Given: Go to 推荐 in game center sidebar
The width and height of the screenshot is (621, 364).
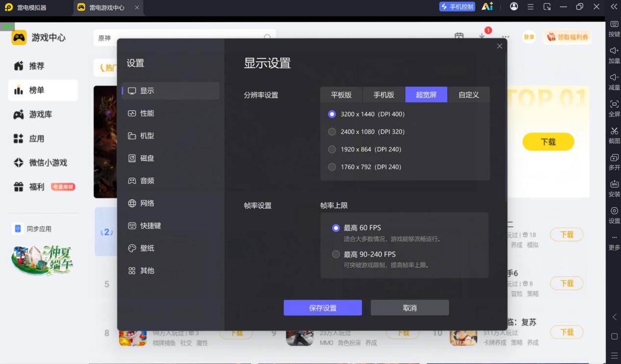Looking at the screenshot, I should pos(43,66).
